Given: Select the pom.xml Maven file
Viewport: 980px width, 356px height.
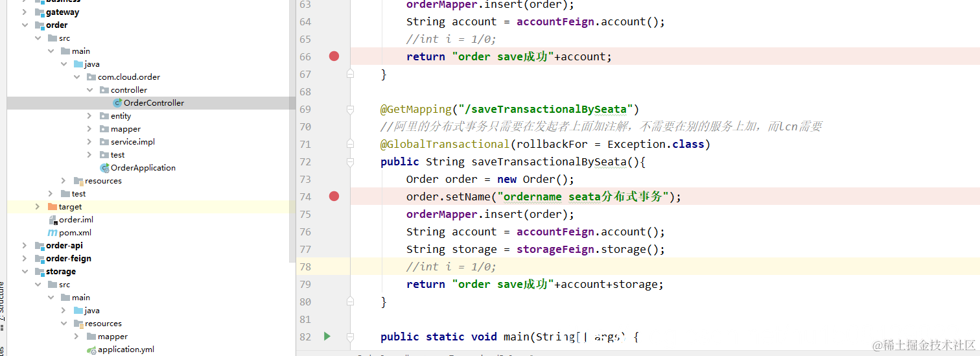Looking at the screenshot, I should (x=75, y=232).
